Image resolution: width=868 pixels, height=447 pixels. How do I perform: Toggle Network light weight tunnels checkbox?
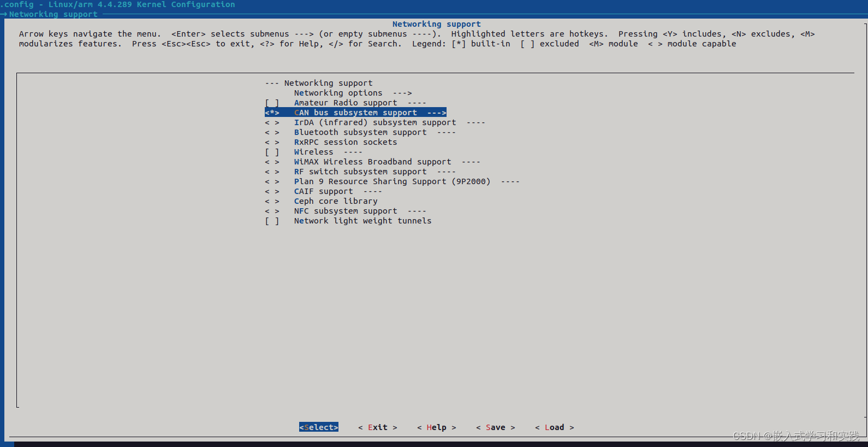click(272, 221)
